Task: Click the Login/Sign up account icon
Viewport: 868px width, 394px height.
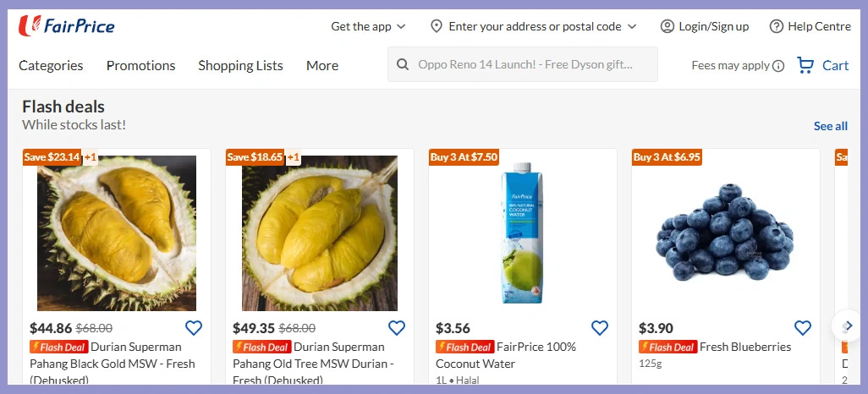Action: coord(667,26)
